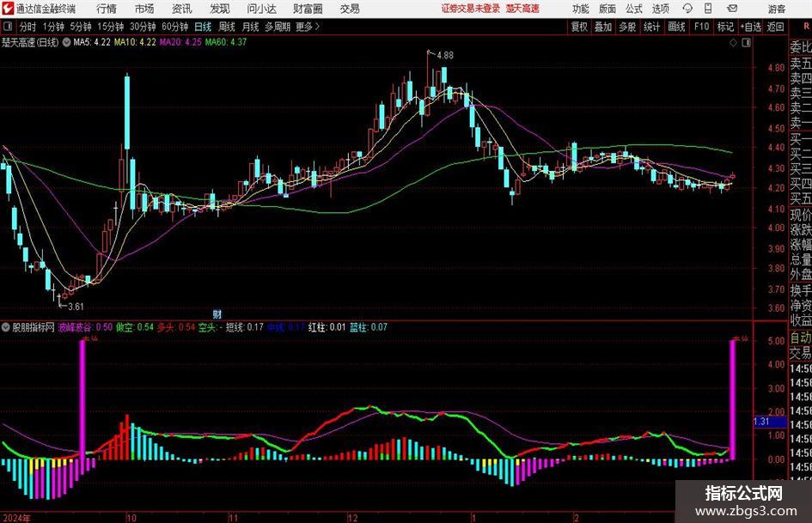Open the mail envelope icon
Screen dimensions: 812x523
pyautogui.click(x=732, y=9)
